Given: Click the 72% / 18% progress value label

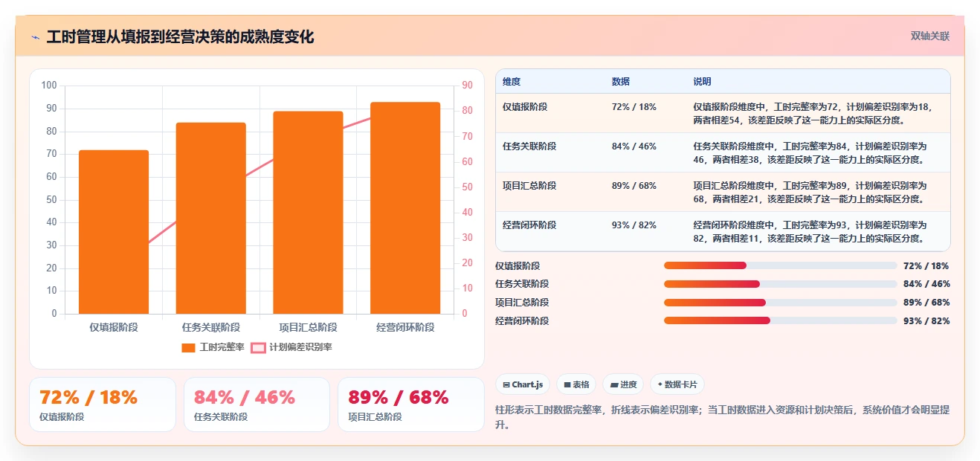Looking at the screenshot, I should (926, 266).
